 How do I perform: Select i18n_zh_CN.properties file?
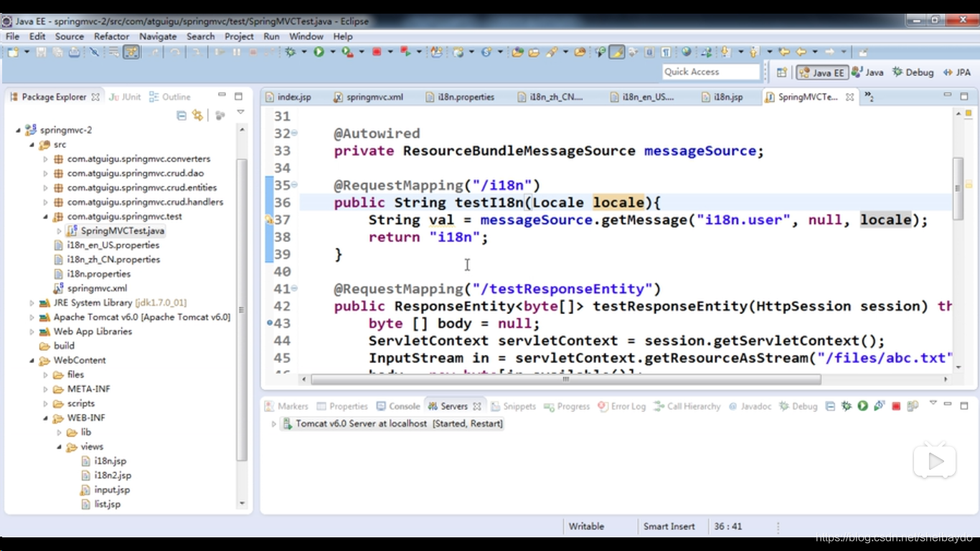pos(107,260)
